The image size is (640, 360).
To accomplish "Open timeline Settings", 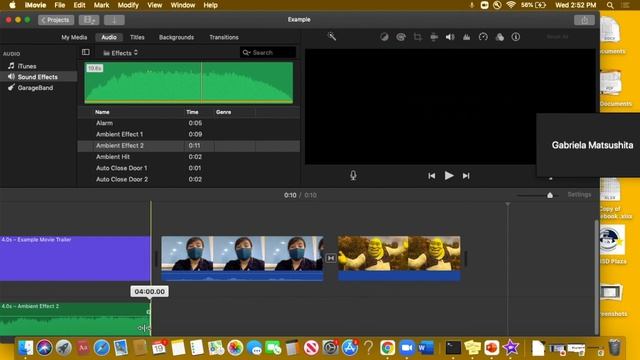I will point(579,195).
